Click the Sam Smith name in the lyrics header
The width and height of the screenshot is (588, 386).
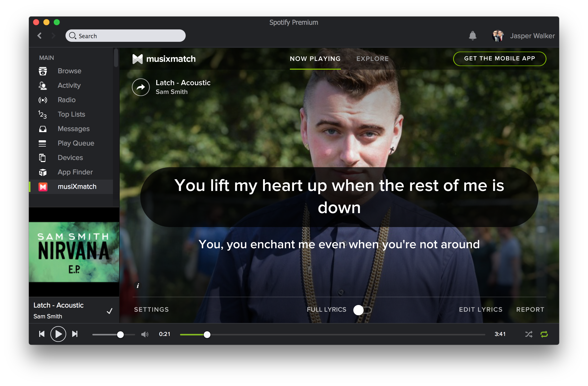coord(172,92)
